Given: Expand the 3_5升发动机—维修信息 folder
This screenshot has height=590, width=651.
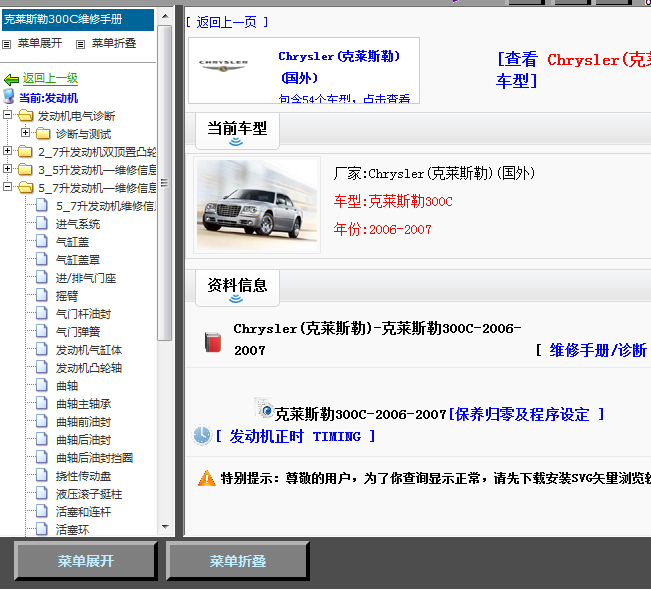Looking at the screenshot, I should coord(7,168).
